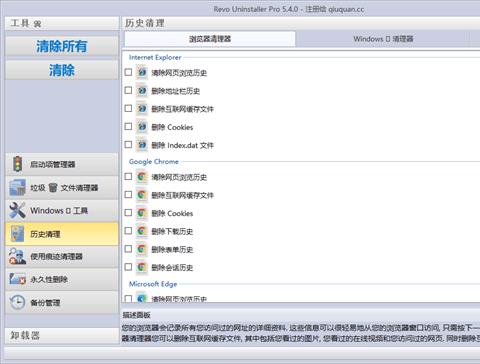This screenshot has width=480, height=364.
Task: Switch to the 浏览器清理器 tab
Action: coord(210,39)
